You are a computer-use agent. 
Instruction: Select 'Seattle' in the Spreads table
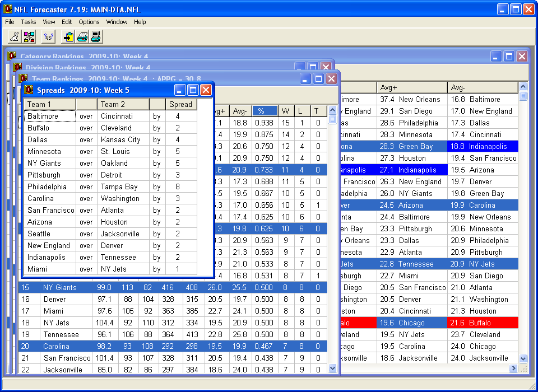click(50, 234)
